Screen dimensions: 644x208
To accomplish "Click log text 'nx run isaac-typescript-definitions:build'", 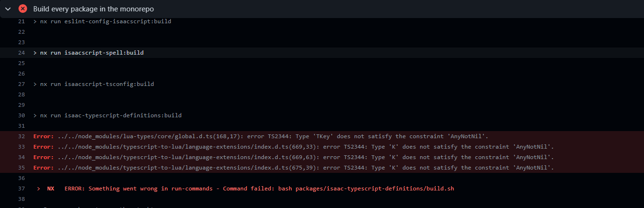I will (111, 115).
